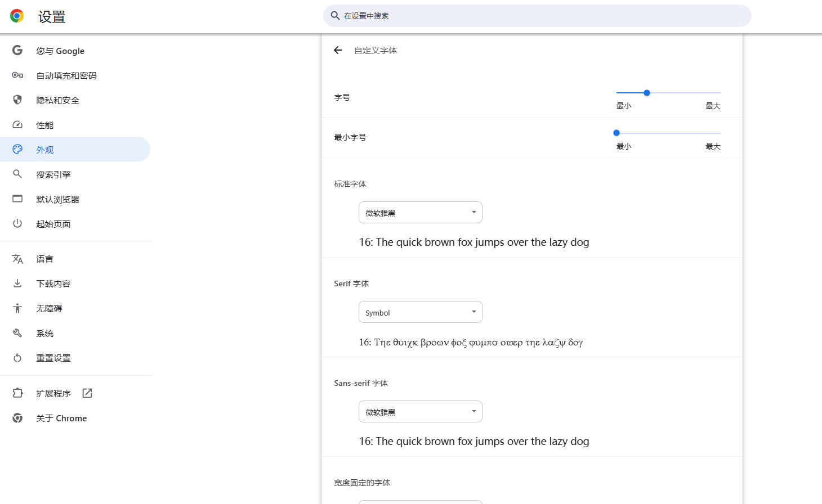This screenshot has height=504, width=822.
Task: Open 您与 Google settings
Action: point(75,51)
